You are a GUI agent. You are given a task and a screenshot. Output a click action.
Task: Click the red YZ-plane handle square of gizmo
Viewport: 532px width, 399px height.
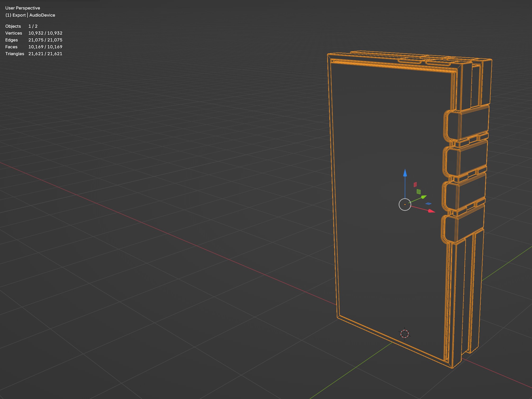[415, 184]
